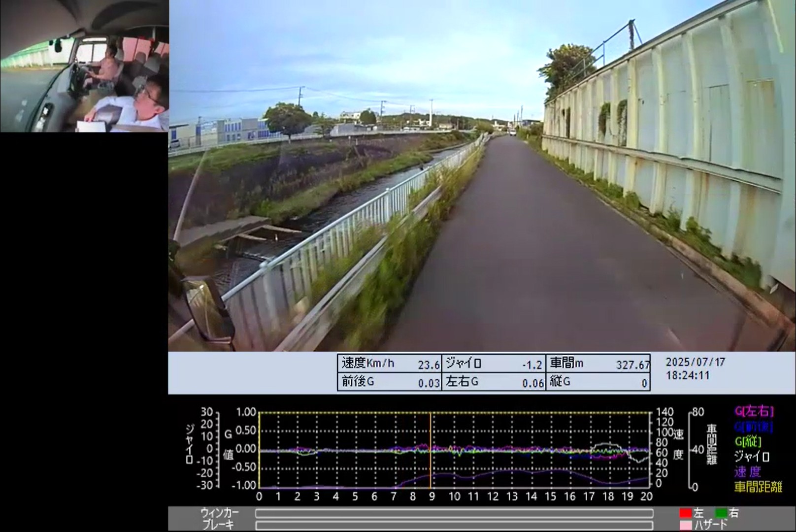Click the red 左 winker color swatch
The width and height of the screenshot is (796, 532).
[x=685, y=513]
